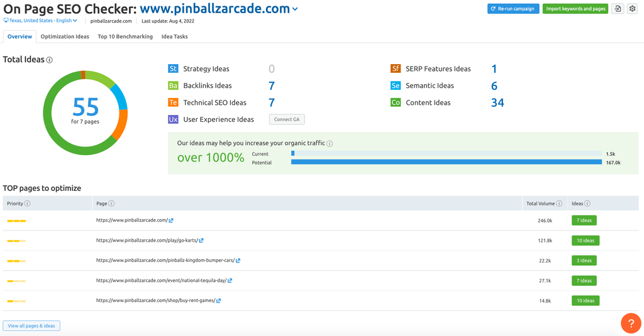Click the 246.0k total volume value
This screenshot has width=644, height=336.
point(545,220)
